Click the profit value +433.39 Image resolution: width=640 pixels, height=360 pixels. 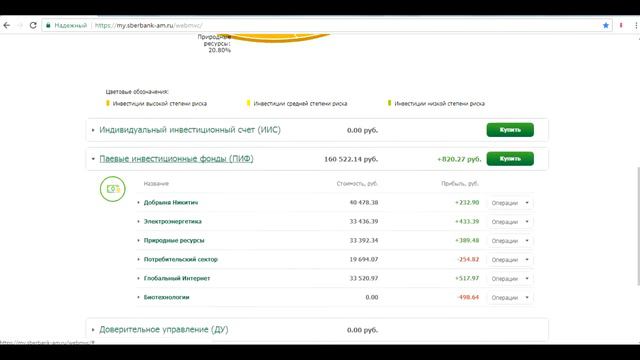467,222
